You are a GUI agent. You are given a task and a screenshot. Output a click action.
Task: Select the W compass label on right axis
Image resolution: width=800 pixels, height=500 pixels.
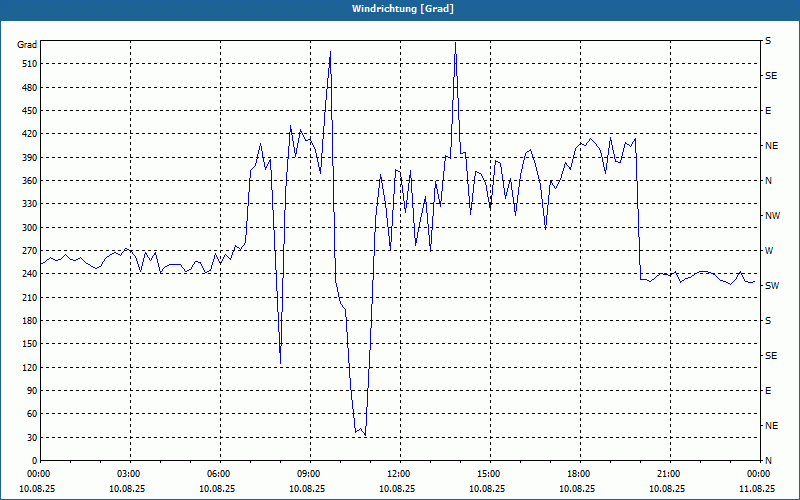(769, 251)
